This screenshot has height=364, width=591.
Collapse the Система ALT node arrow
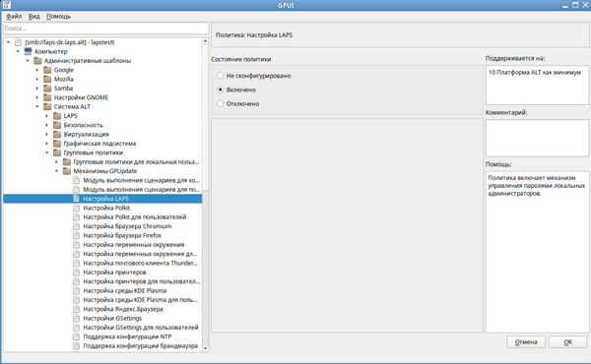click(x=37, y=106)
